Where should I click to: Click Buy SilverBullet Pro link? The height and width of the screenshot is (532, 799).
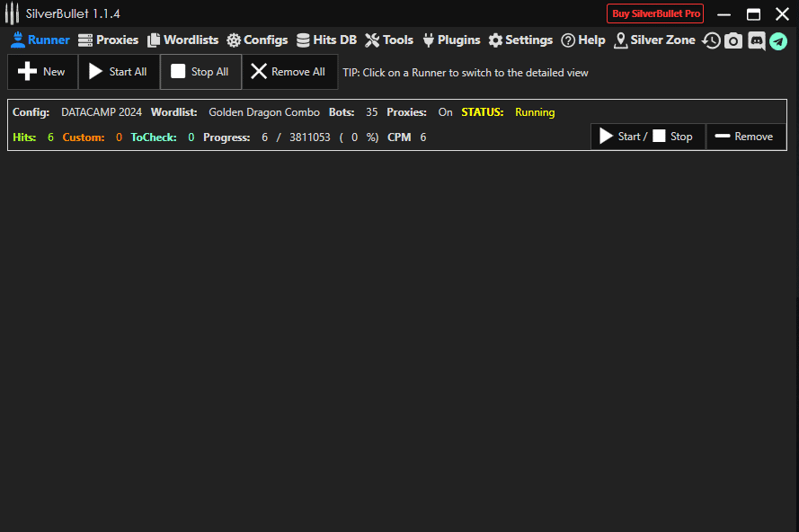[x=655, y=13]
